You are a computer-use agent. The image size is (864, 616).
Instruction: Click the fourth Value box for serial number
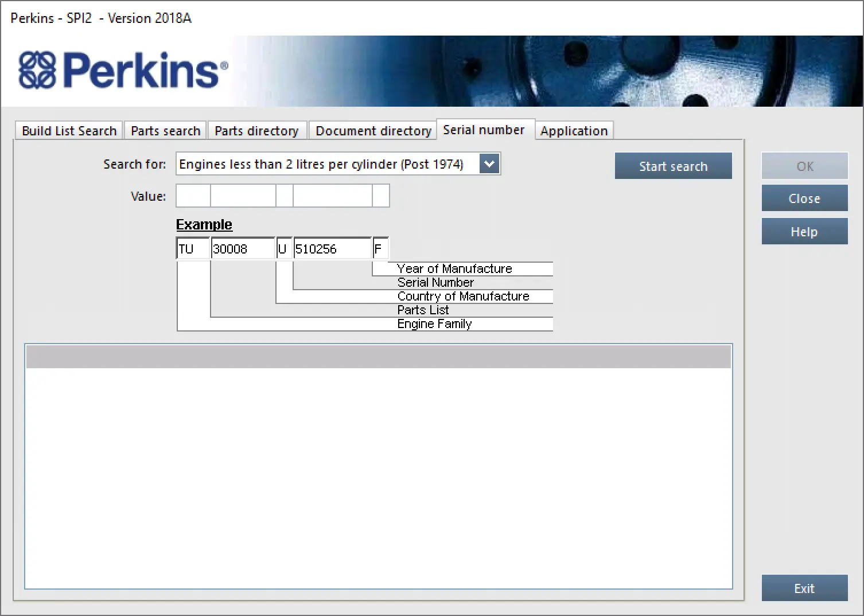coord(333,196)
